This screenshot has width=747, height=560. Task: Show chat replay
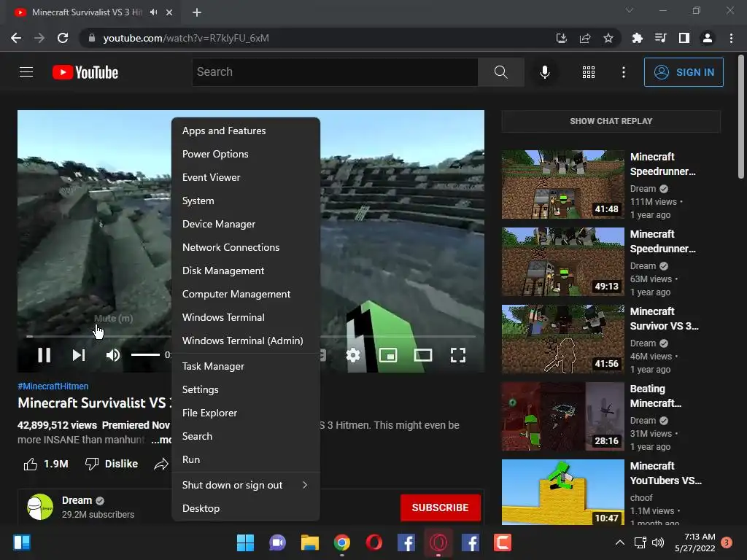pos(611,122)
